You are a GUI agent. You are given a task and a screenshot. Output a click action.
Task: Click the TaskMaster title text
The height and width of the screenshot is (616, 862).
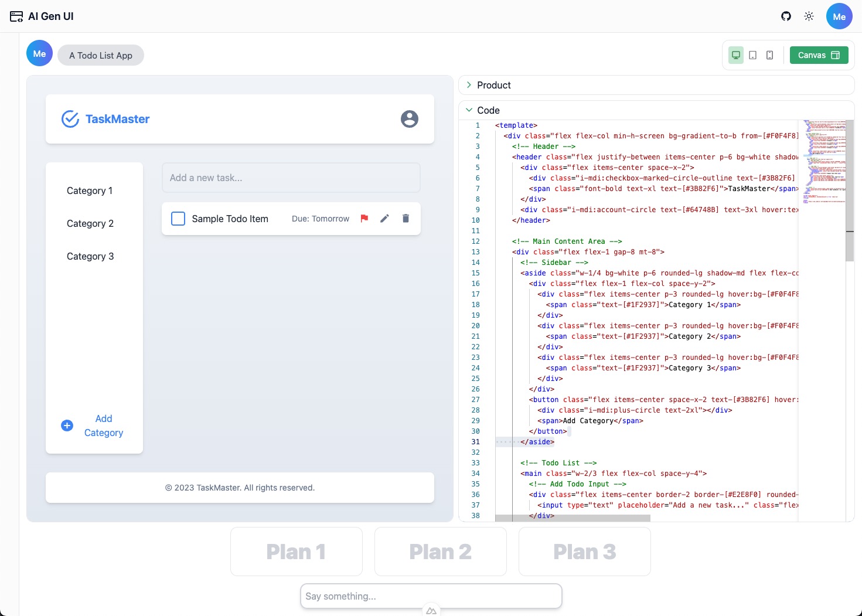tap(117, 119)
